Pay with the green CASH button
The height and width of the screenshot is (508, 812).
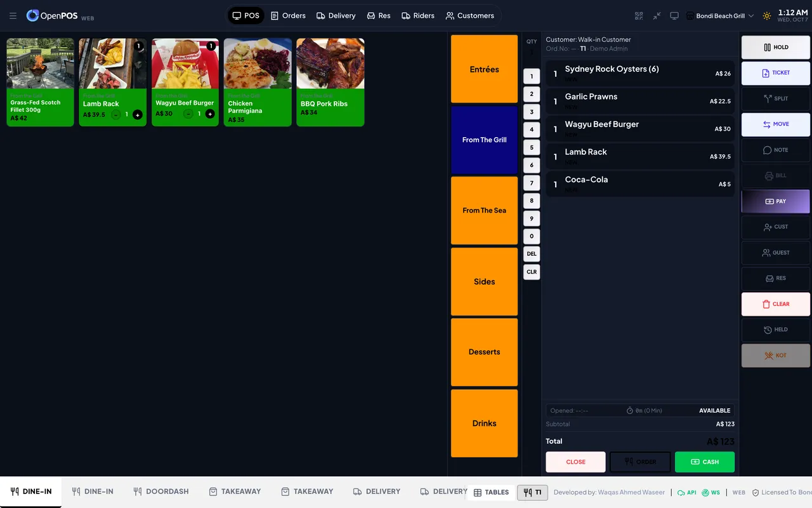click(705, 462)
